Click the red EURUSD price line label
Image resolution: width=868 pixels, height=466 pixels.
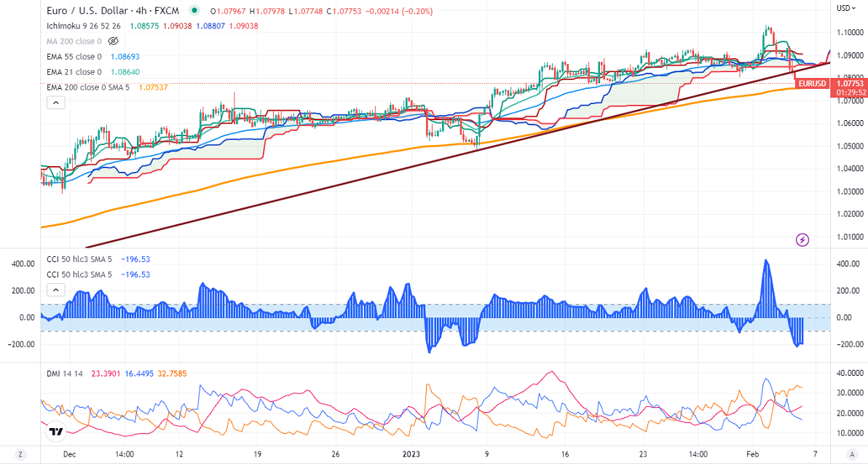tap(812, 84)
